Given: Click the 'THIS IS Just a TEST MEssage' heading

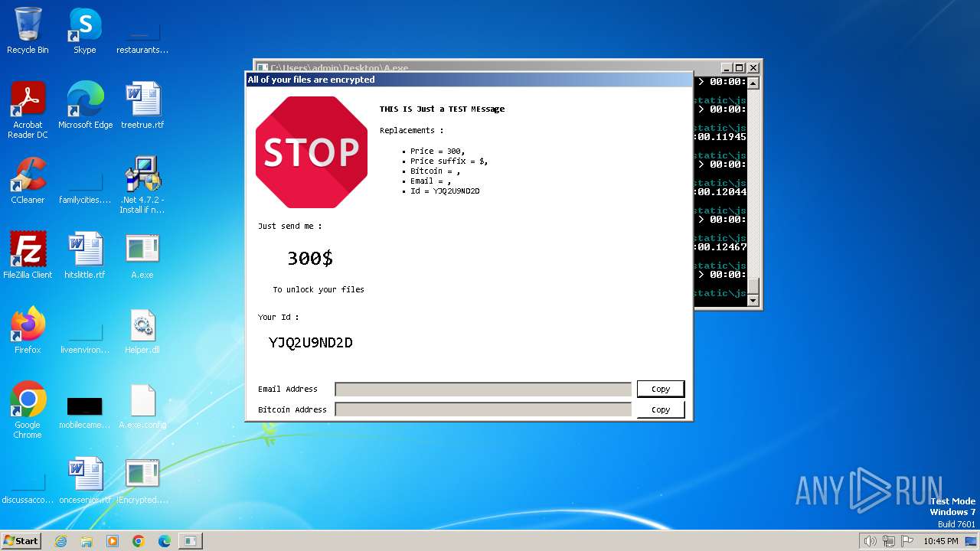Looking at the screenshot, I should pos(443,109).
